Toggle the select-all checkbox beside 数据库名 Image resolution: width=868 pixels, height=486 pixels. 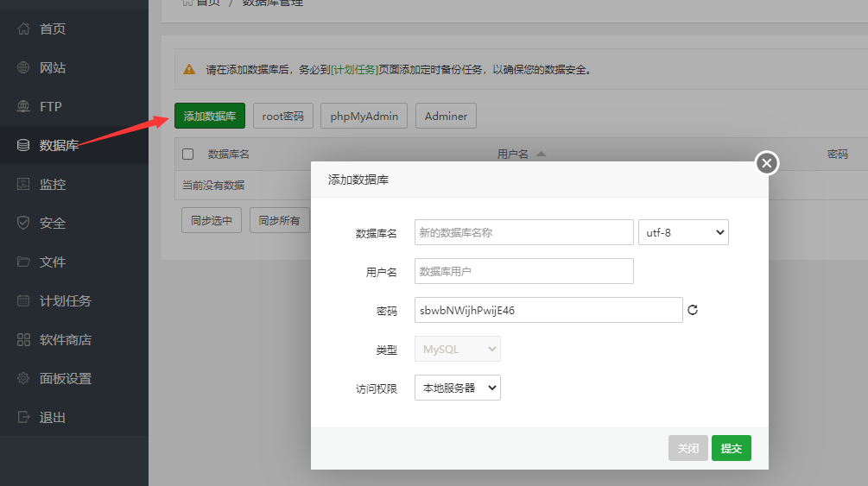point(188,155)
